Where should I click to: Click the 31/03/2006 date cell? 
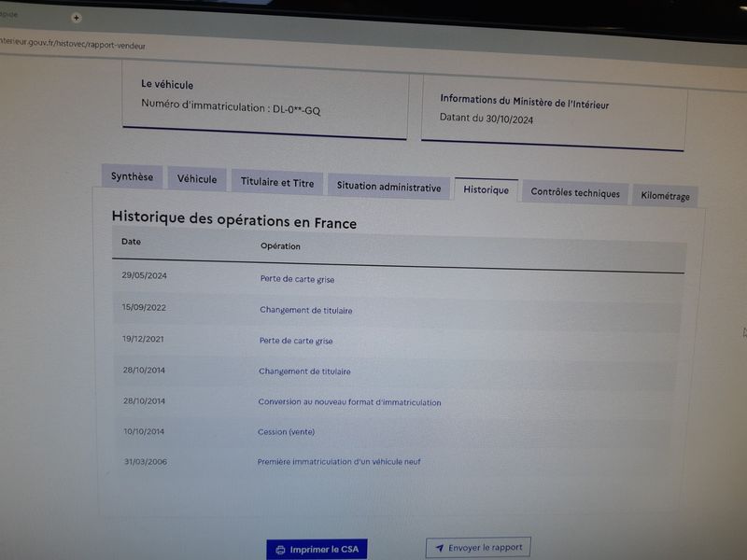point(146,461)
